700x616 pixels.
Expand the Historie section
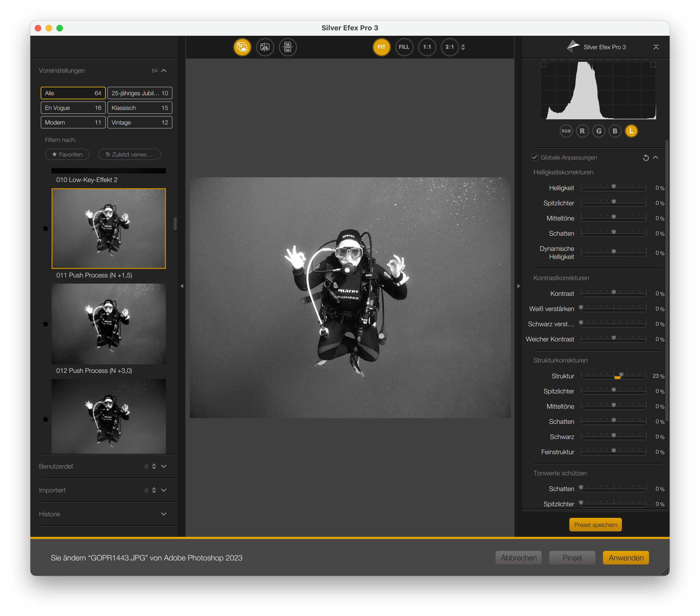click(164, 514)
